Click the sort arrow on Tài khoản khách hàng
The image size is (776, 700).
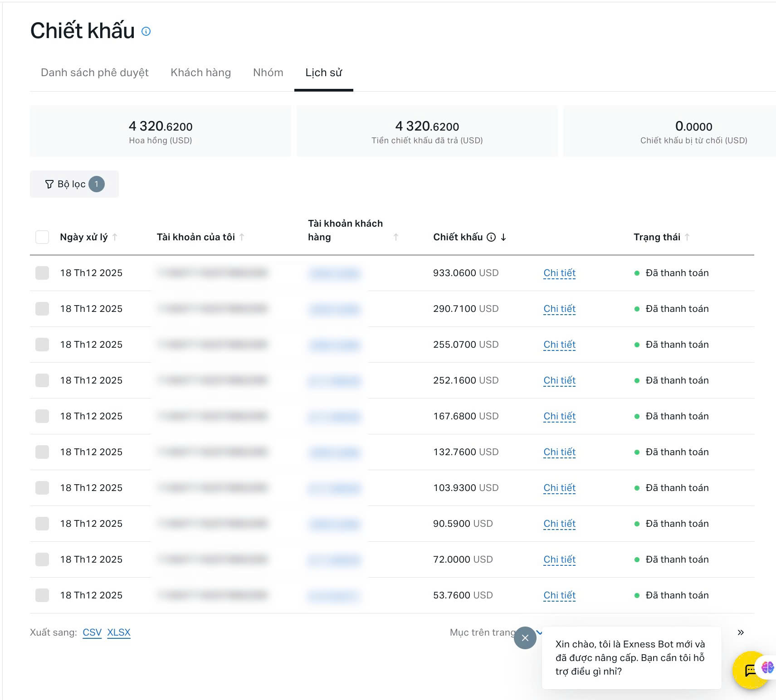pos(396,237)
